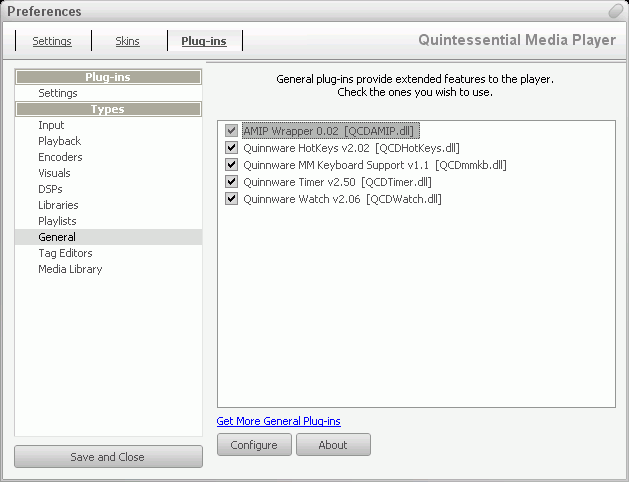Select the Plug-ins tab
629x482 pixels.
(x=204, y=41)
